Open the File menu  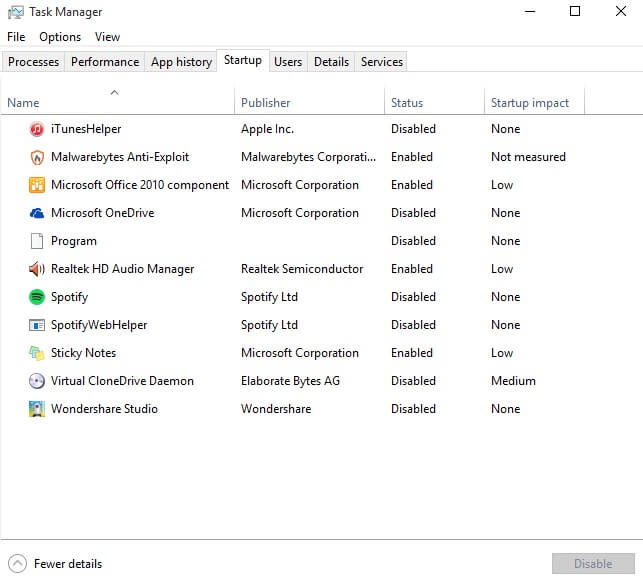16,37
